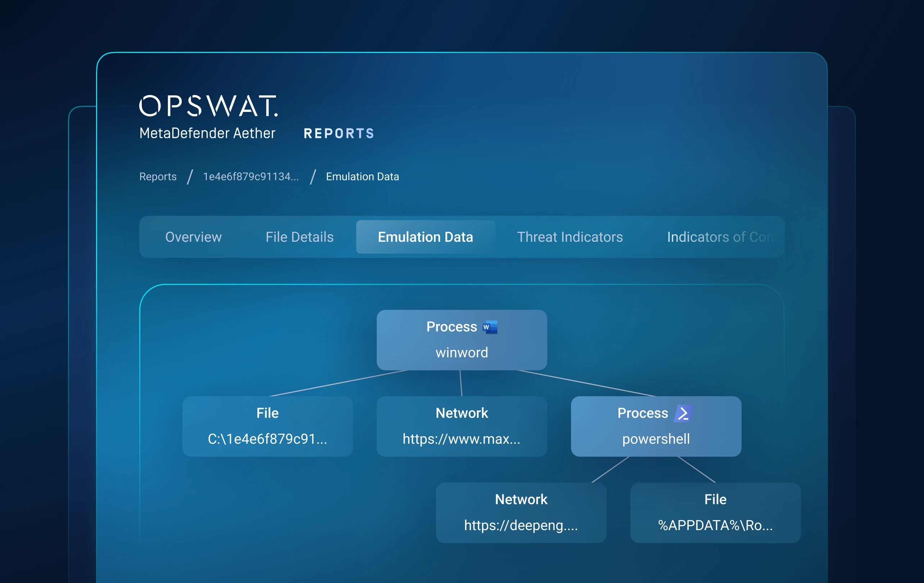
Task: Click the OPSWAT logo
Action: (x=208, y=105)
